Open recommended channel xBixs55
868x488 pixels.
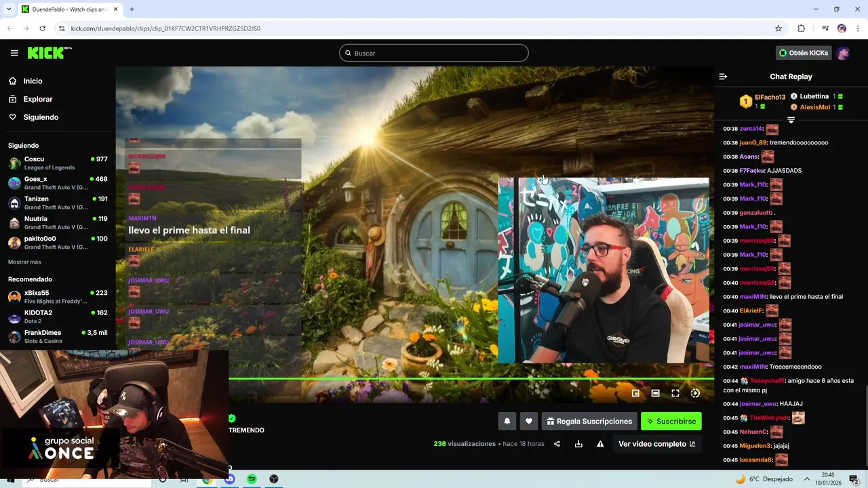[58, 297]
